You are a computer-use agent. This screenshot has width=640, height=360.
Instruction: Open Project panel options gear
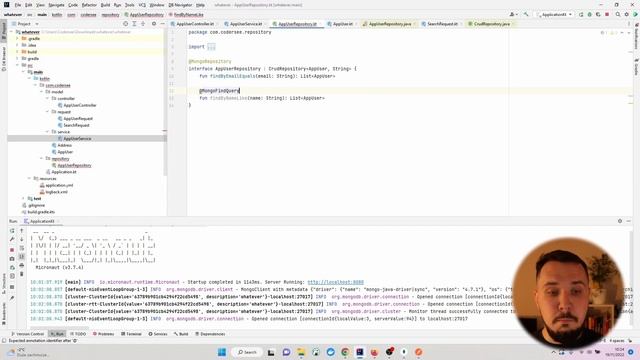154,24
